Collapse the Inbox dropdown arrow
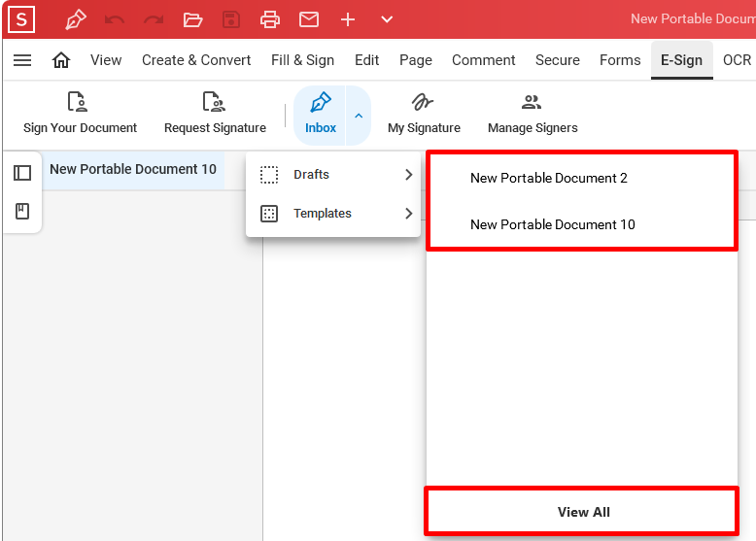 click(359, 116)
